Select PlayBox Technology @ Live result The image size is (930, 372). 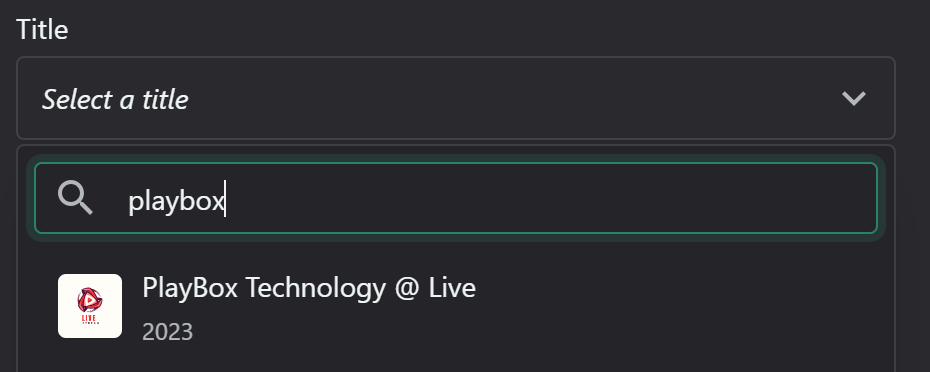456,306
